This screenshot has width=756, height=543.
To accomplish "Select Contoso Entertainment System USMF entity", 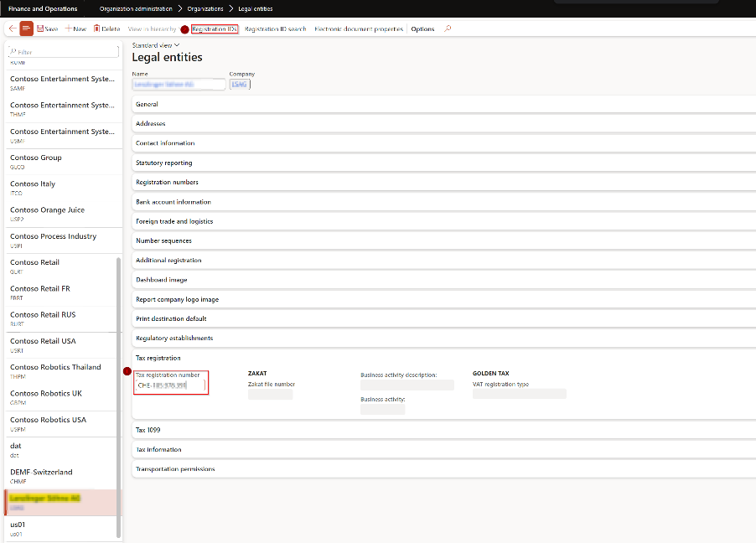I will click(64, 136).
